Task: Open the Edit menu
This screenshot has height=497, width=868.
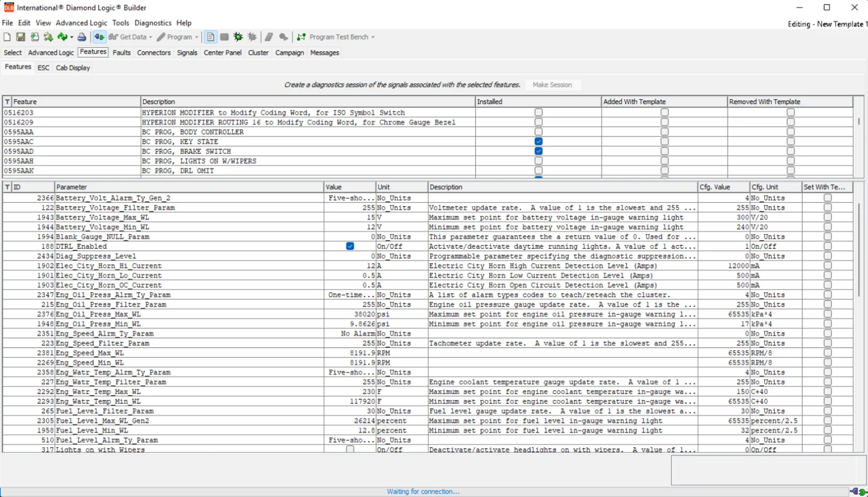Action: click(24, 23)
